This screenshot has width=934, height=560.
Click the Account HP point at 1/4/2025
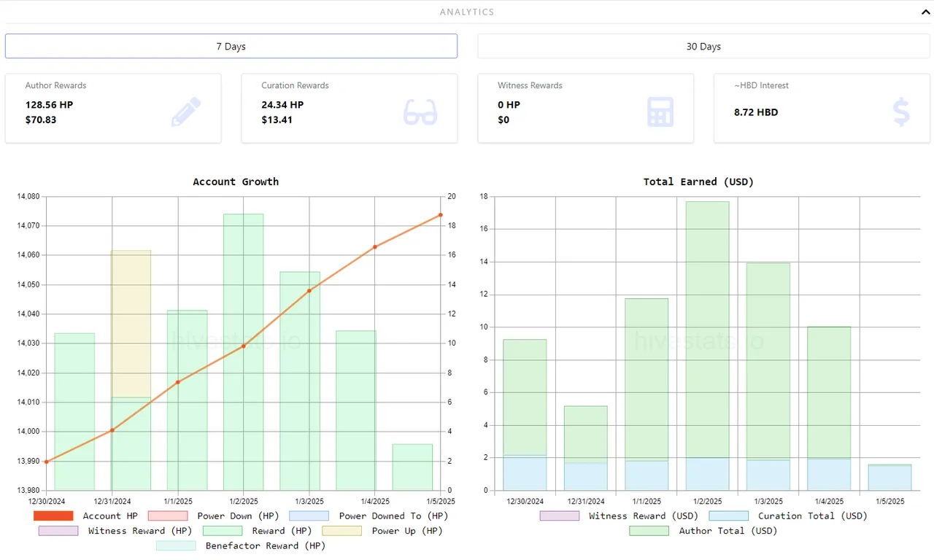coord(375,246)
